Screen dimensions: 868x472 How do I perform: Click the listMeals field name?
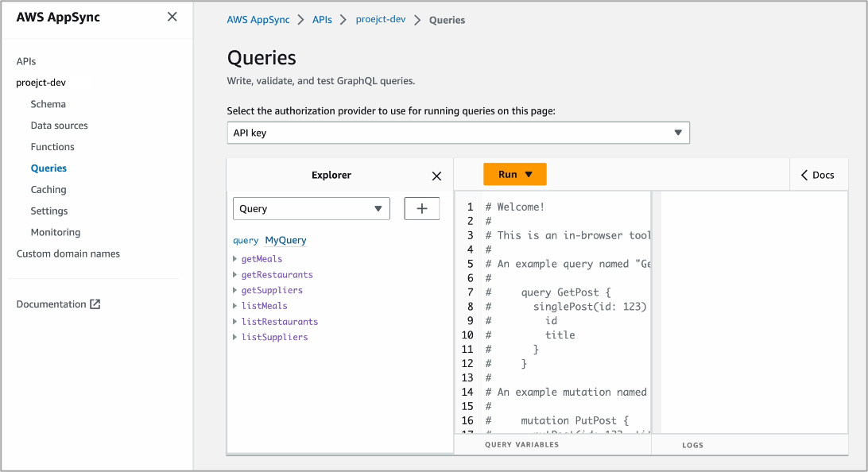pos(264,305)
